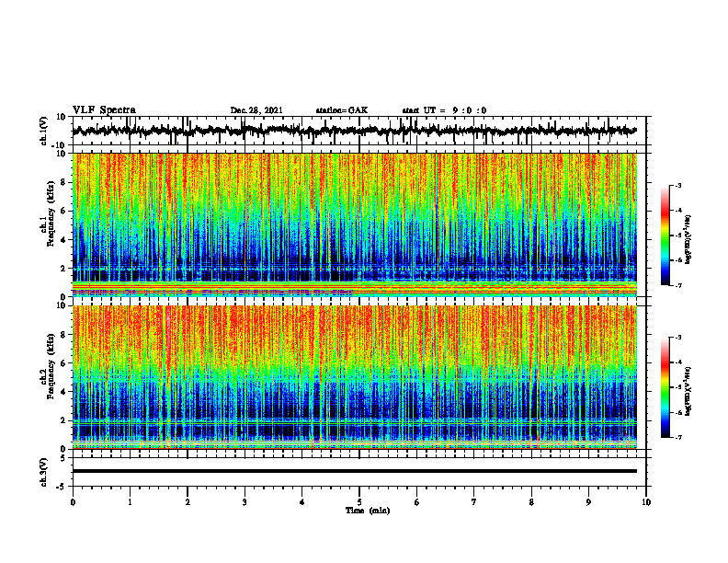Screen dimensions: 728x563
Task: Click the time-axis tick label "3"
Action: tap(245, 502)
